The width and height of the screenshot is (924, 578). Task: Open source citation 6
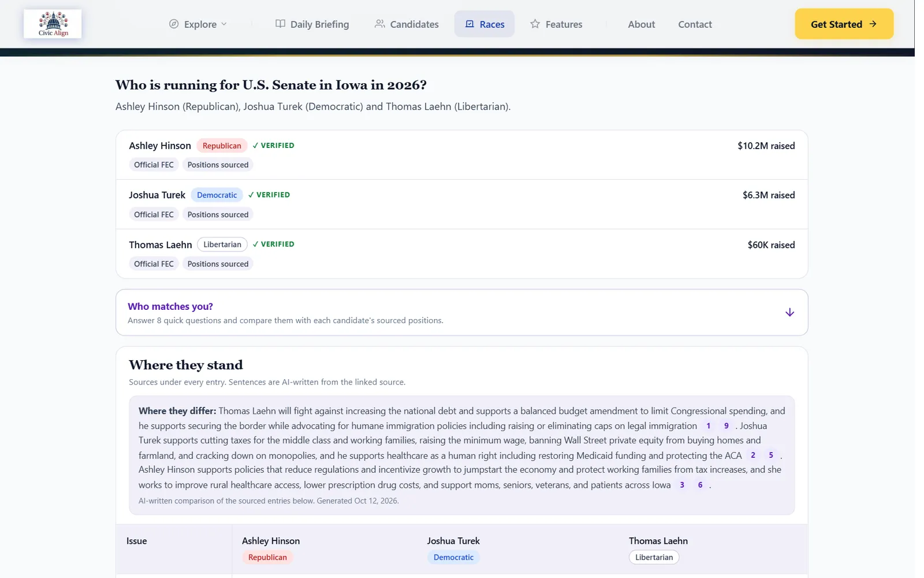(701, 485)
